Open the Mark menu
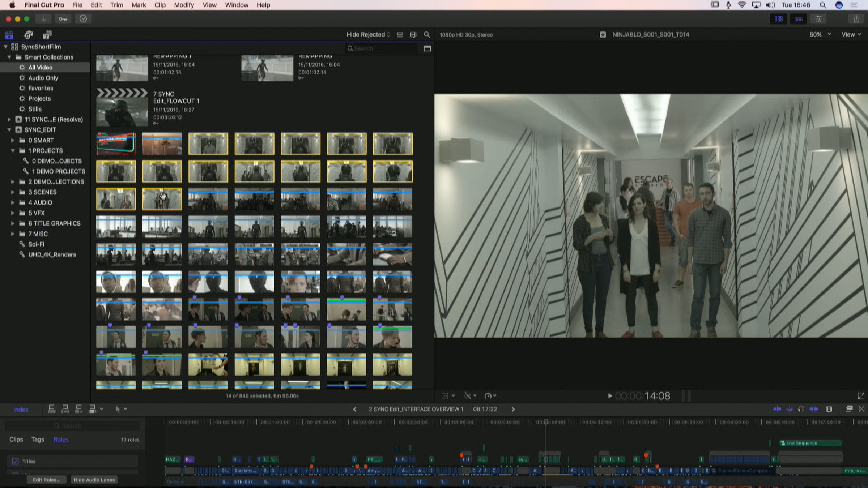This screenshot has height=488, width=868. (139, 5)
